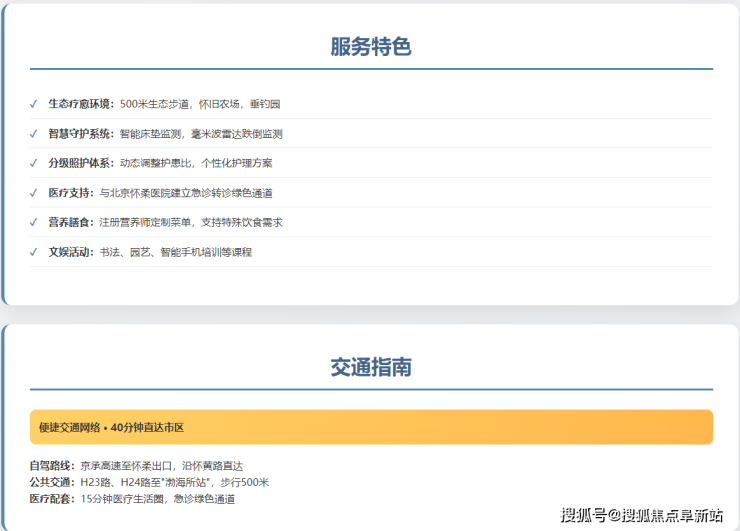
Task: Click the checkmark beside 分级照护体系
Action: pos(35,163)
